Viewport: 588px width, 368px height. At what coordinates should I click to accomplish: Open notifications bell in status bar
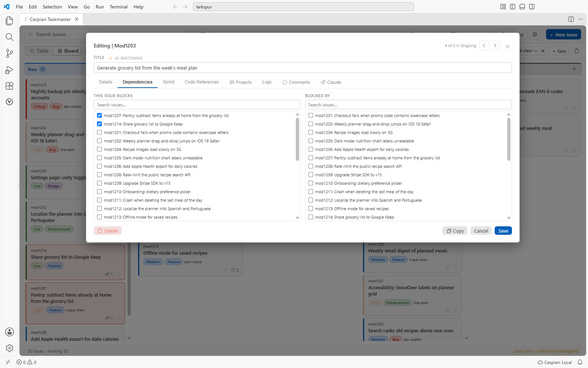[580, 362]
